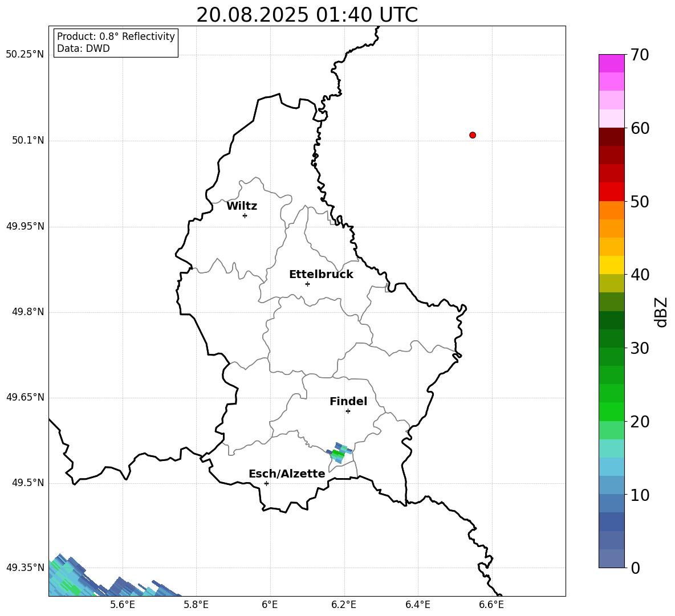
Task: Click the magenta top segment of the colorbar
Action: point(611,64)
